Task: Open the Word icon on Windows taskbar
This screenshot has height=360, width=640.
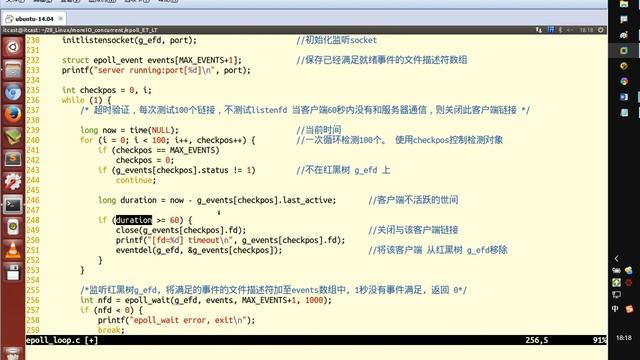Action: [x=624, y=97]
